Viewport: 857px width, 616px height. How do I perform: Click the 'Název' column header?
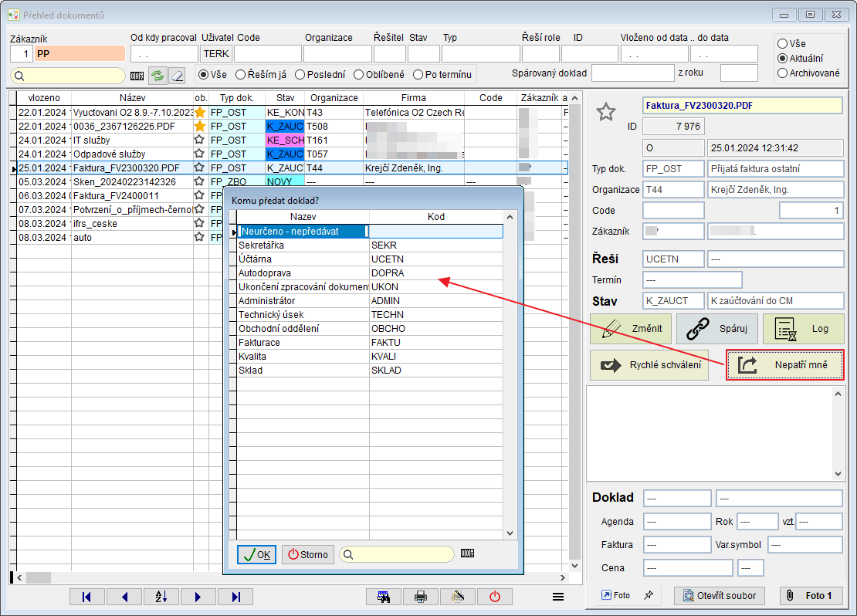click(x=132, y=98)
